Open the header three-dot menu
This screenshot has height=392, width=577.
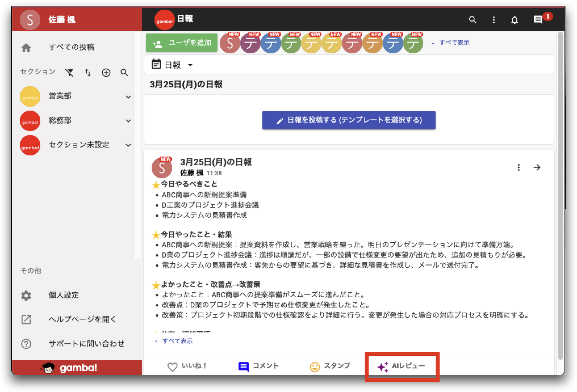494,20
